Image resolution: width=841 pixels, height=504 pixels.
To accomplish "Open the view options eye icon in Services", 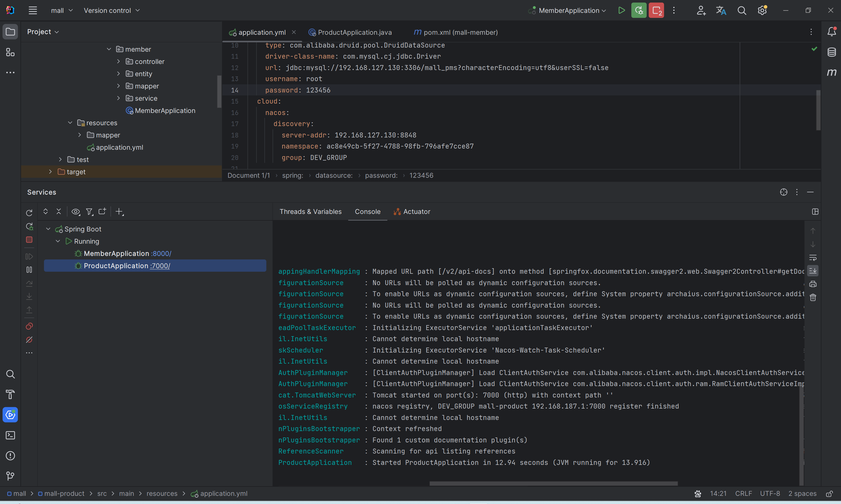I will [x=75, y=212].
